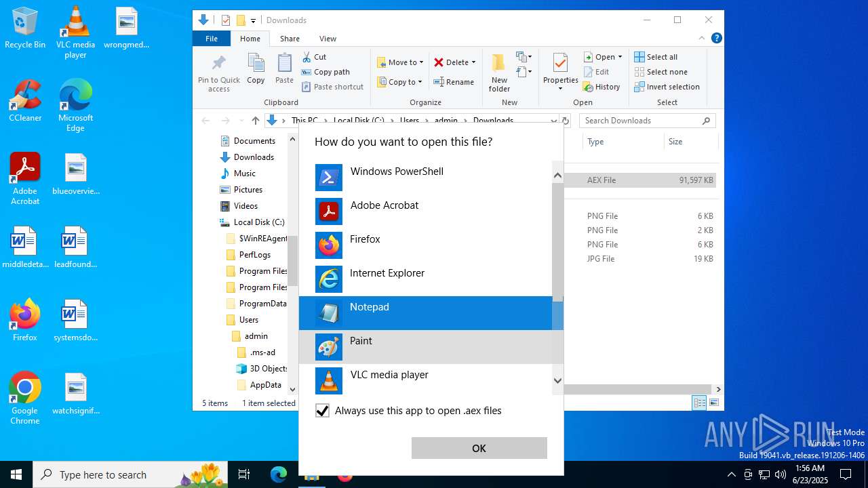Screen dimensions: 868x488
Task: Open Recycle Bin on the desktop
Action: [25, 28]
